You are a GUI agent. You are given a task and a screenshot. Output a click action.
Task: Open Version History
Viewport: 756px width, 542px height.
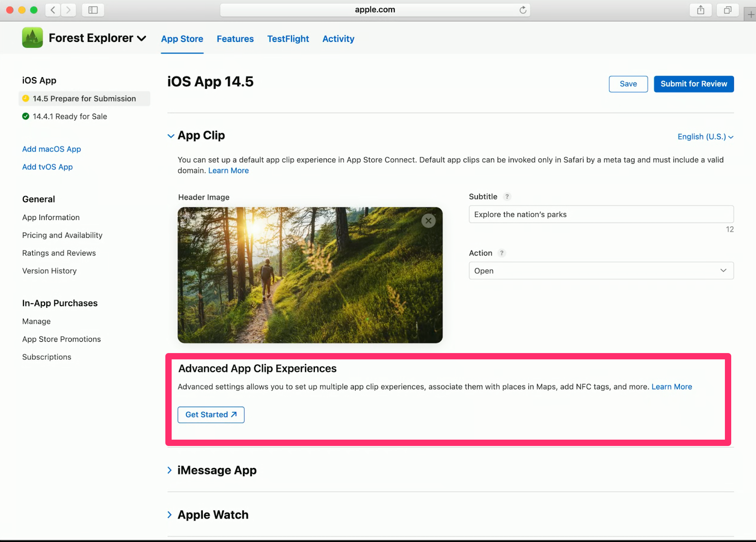[x=50, y=271]
